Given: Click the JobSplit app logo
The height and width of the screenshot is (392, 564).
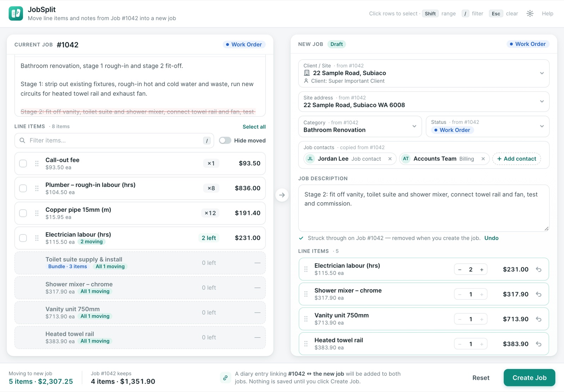Looking at the screenshot, I should [16, 14].
